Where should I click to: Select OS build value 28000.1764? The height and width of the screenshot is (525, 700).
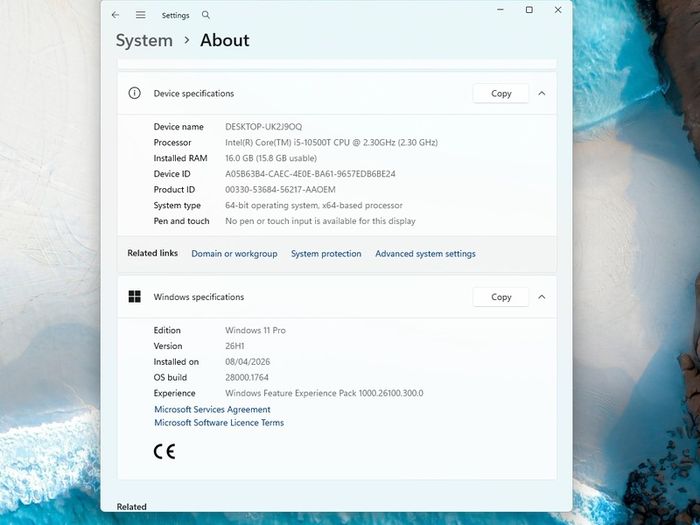tap(247, 377)
